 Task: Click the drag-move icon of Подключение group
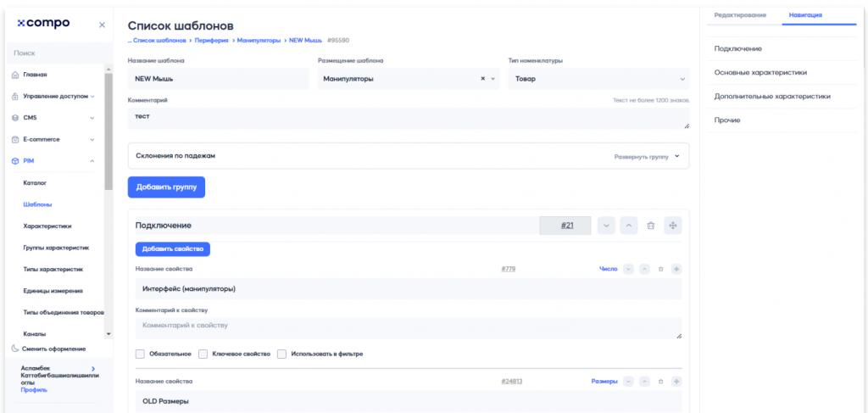(673, 226)
